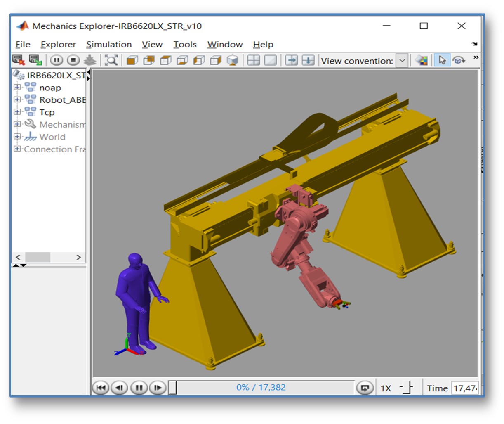This screenshot has width=504, height=424.
Task: Click the step-simulation icon beside the stop button
Action: coord(89,60)
